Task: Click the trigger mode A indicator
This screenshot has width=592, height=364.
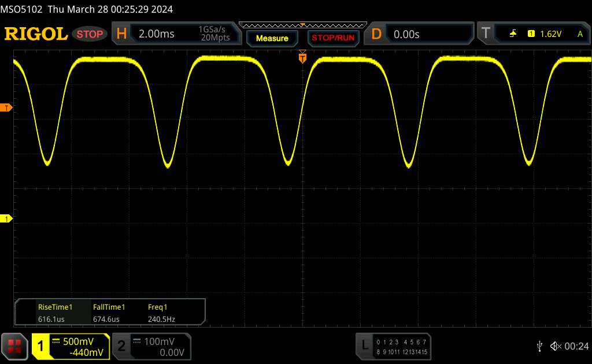Action: point(580,34)
